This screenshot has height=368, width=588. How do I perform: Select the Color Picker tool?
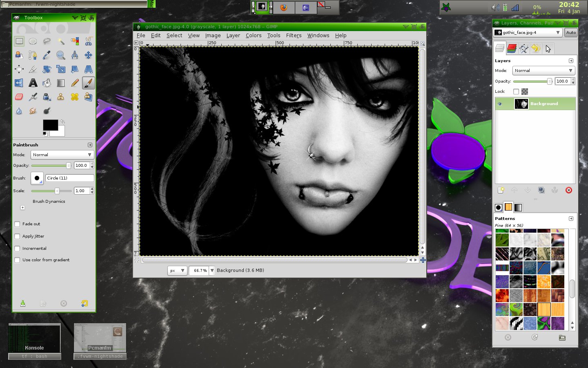pos(47,55)
